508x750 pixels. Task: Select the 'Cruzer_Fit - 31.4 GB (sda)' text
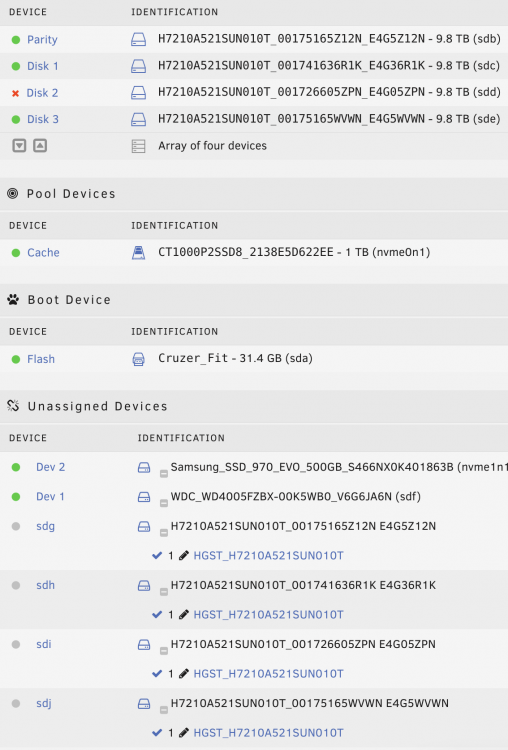tap(235, 358)
